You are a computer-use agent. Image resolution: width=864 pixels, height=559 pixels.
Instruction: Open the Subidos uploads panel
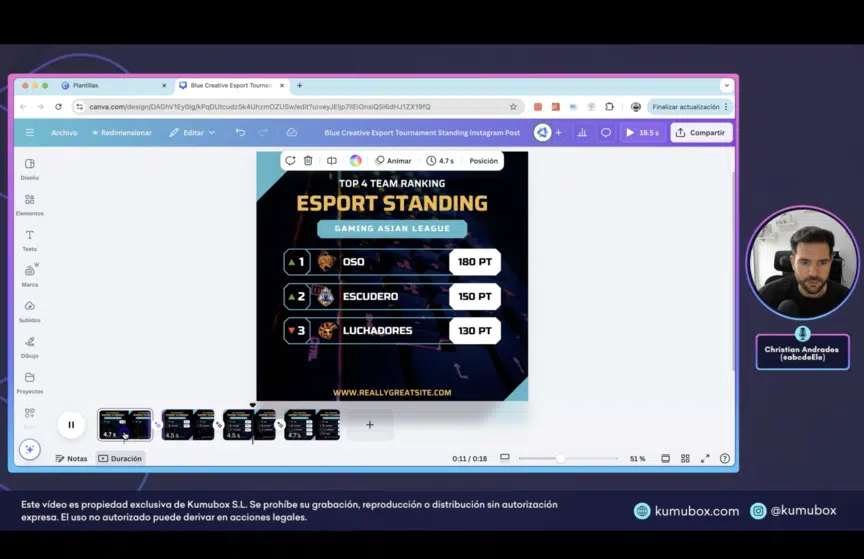coord(30,311)
